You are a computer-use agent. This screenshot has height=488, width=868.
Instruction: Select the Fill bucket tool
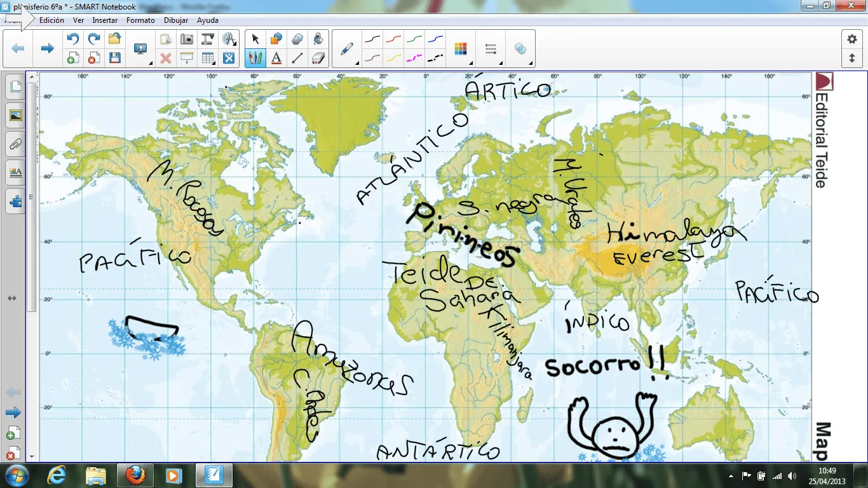click(x=318, y=38)
